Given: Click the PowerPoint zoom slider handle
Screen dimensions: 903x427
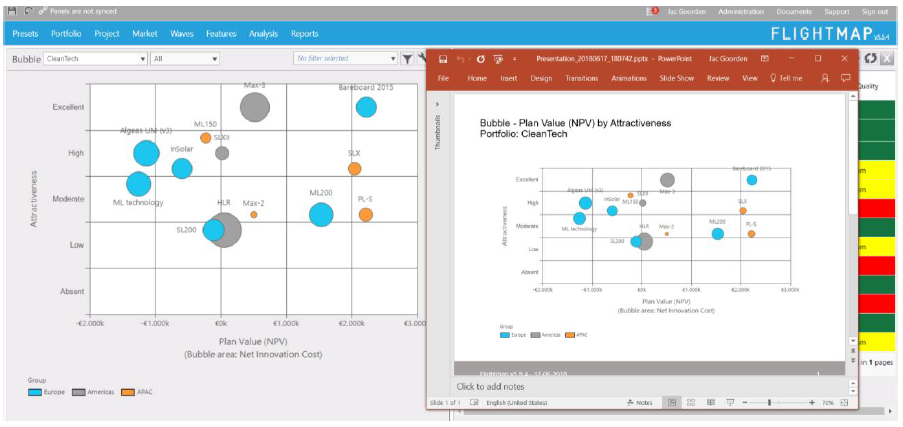Looking at the screenshot, I should click(770, 402).
